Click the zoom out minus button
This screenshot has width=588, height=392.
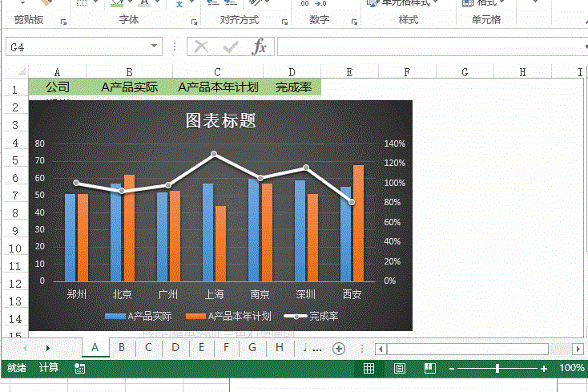(x=452, y=369)
